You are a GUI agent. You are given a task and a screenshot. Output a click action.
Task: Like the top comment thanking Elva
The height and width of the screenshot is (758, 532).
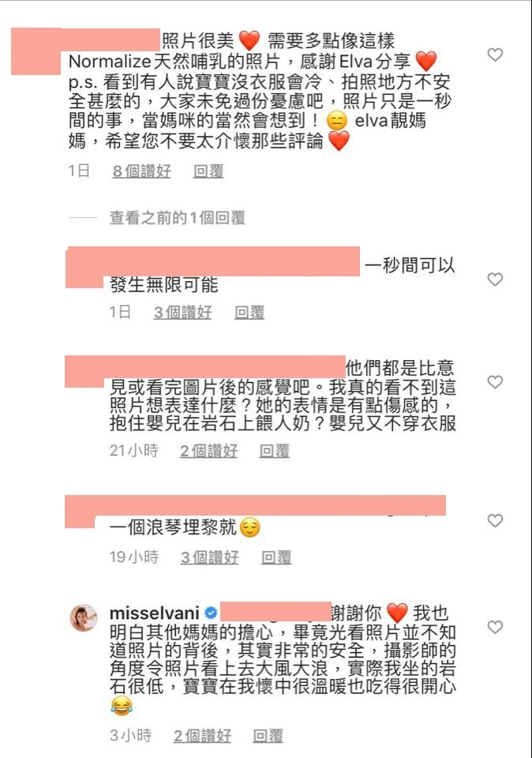pos(495,54)
